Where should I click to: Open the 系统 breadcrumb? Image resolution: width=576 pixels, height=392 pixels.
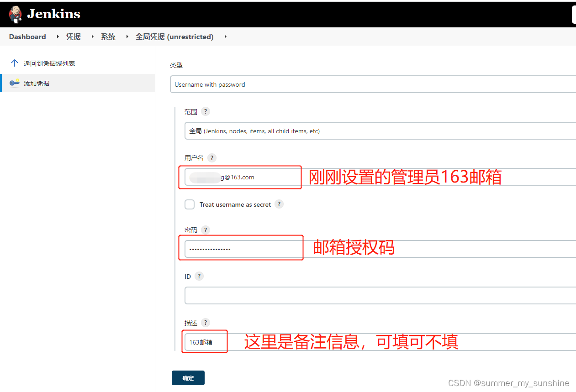pyautogui.click(x=108, y=37)
